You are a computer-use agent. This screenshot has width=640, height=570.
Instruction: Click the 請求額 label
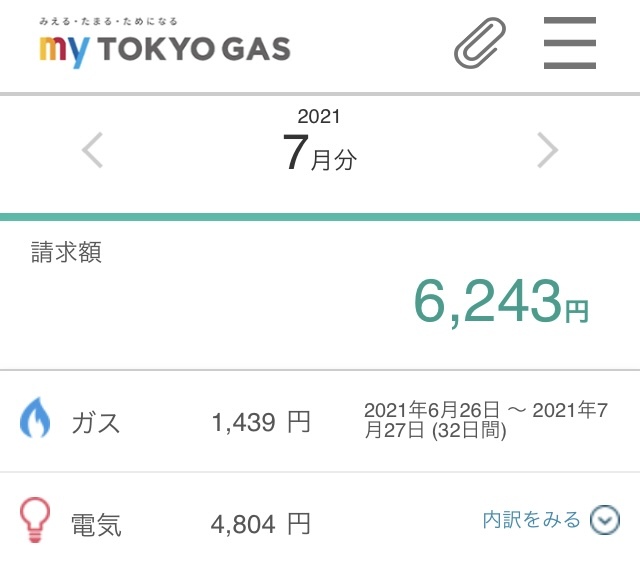(66, 253)
